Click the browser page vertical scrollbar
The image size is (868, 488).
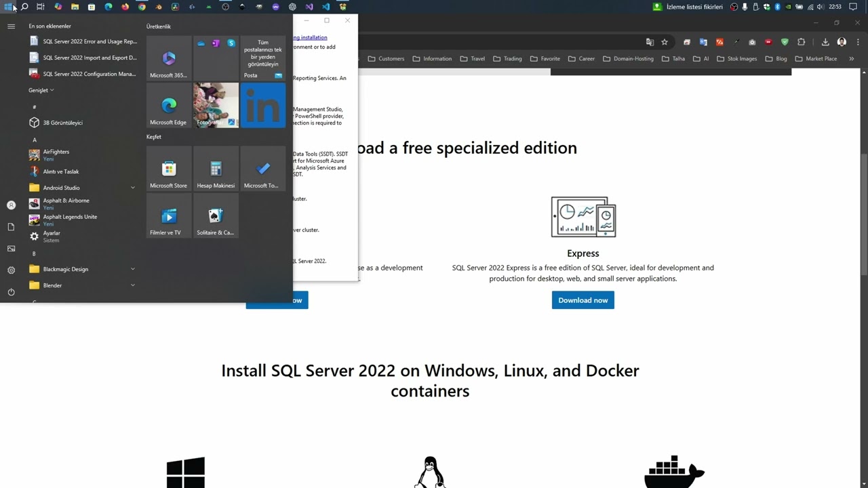864,213
